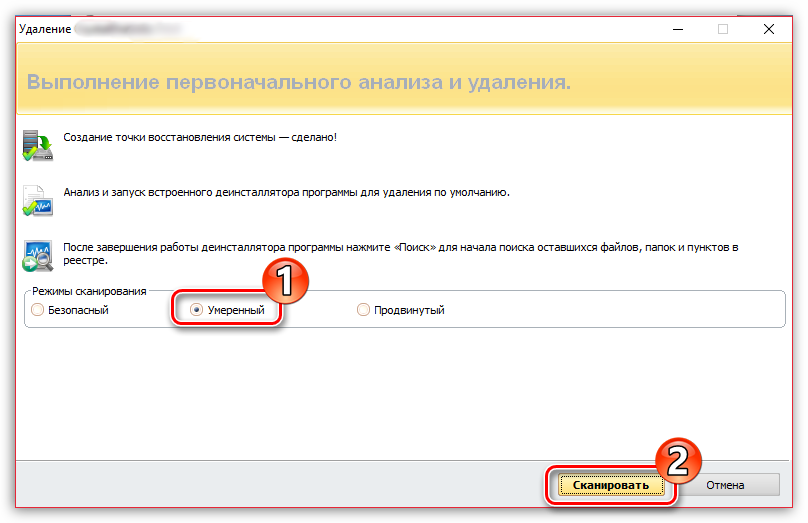Select the Безопасный scan mode

(38, 310)
